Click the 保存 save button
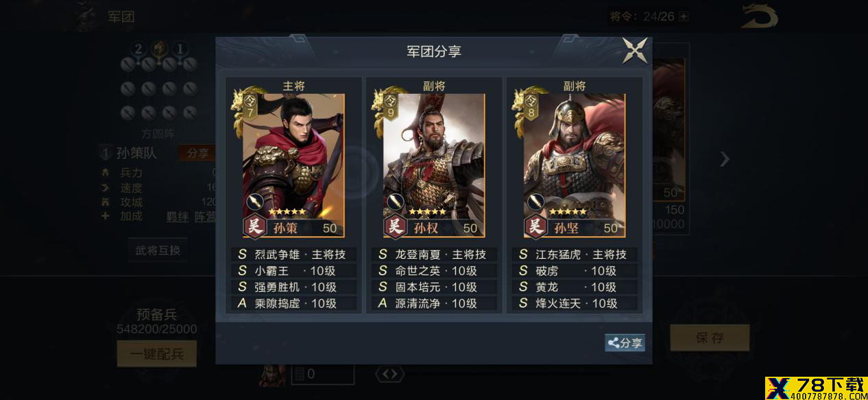868x400 pixels. (710, 338)
